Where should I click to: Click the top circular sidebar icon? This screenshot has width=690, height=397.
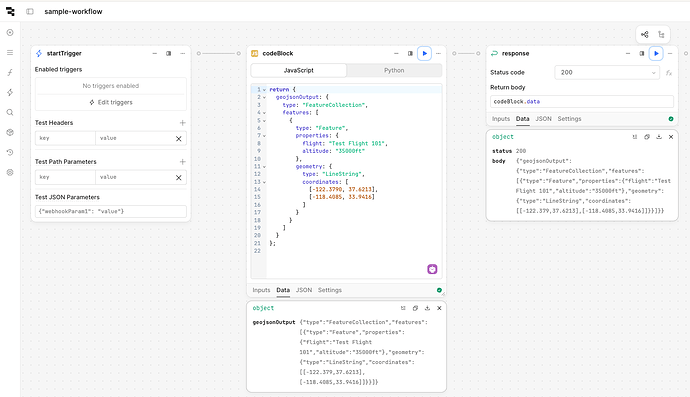(x=10, y=33)
